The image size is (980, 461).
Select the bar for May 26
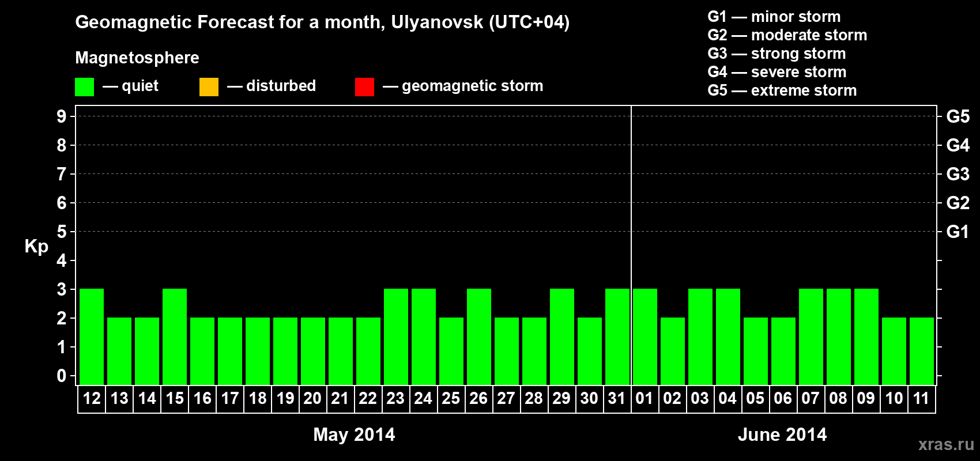tap(479, 337)
